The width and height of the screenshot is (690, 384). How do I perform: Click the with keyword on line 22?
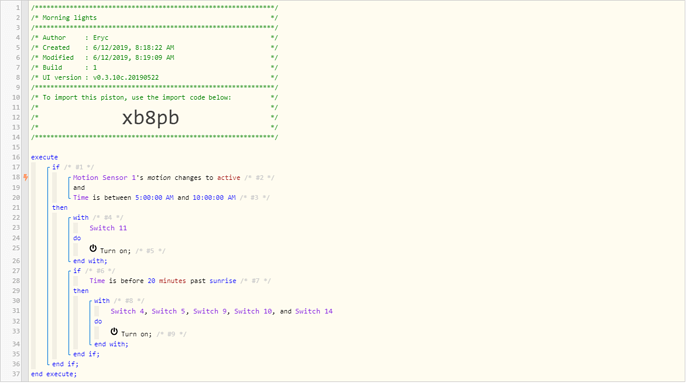click(x=81, y=218)
